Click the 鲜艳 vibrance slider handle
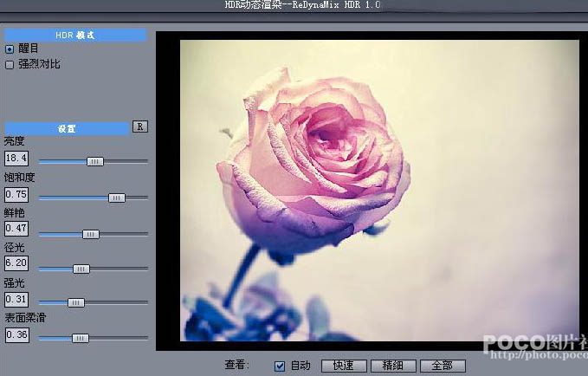 point(91,234)
